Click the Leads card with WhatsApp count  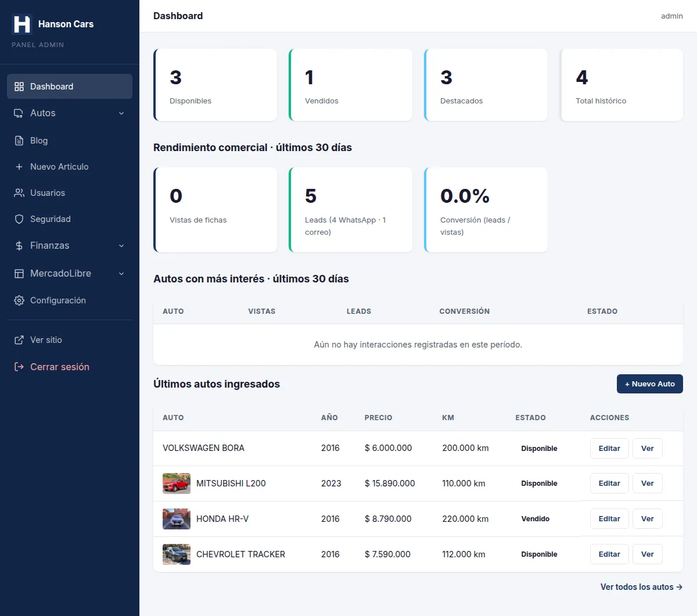click(x=351, y=210)
